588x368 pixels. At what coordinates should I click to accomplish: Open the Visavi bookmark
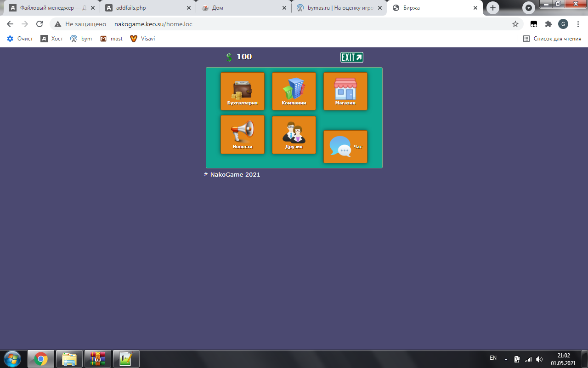[x=142, y=39]
